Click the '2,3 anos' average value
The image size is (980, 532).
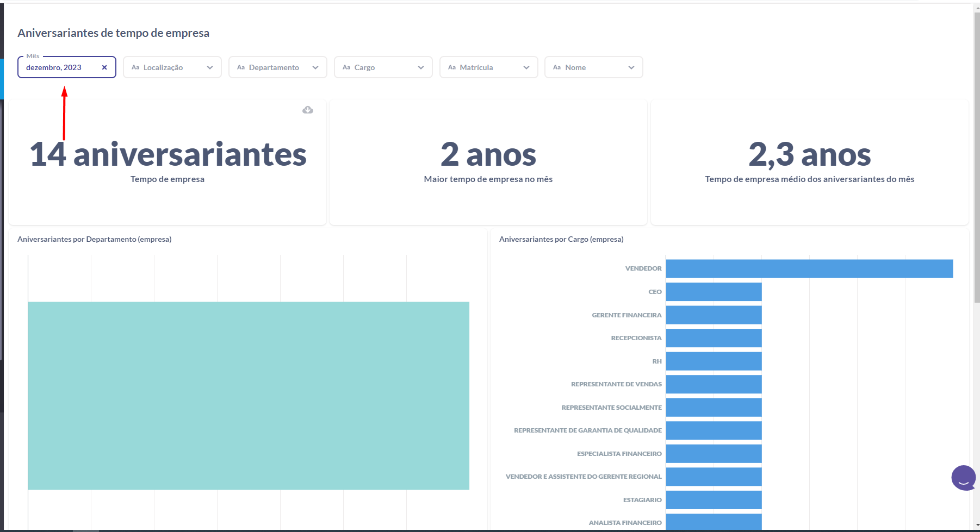coord(810,154)
